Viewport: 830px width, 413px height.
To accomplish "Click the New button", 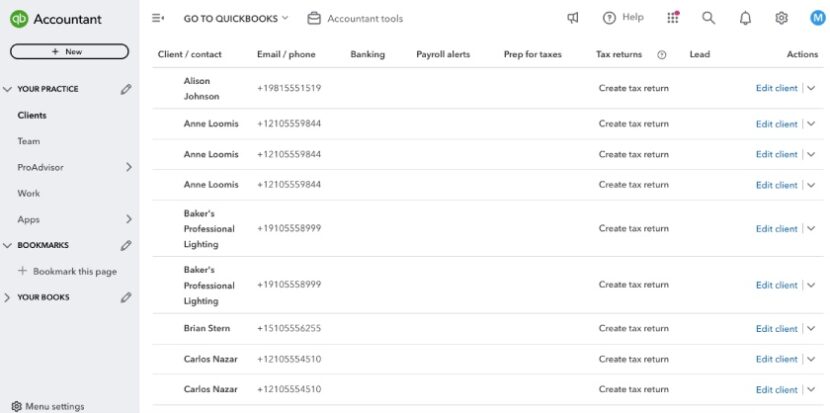I will tap(69, 51).
